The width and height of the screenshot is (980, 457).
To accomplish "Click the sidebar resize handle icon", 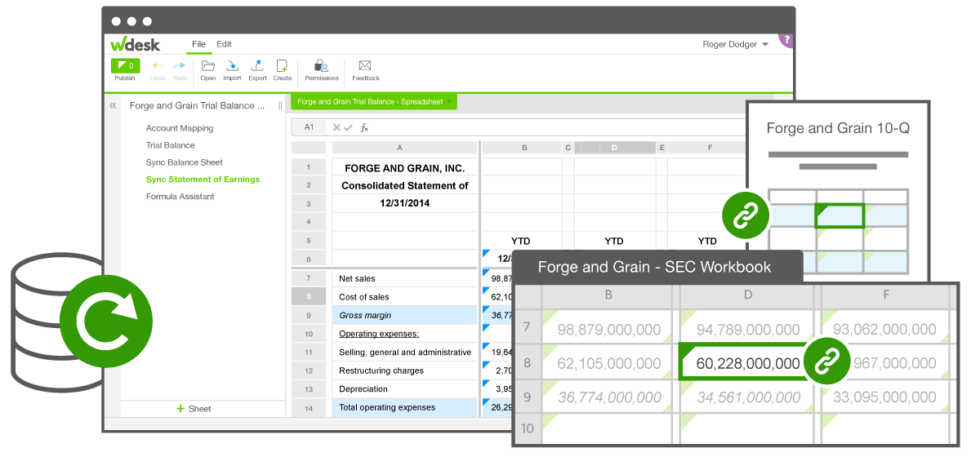I will click(x=280, y=105).
